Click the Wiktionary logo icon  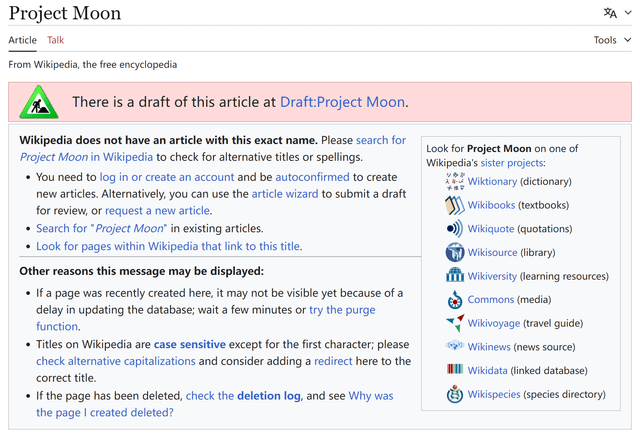tap(455, 181)
